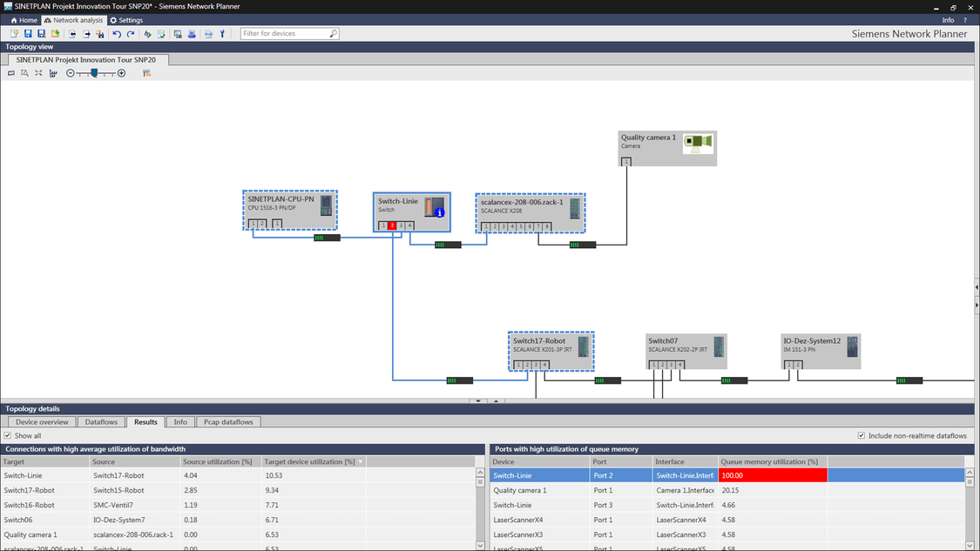
Task: Zoom in with the plus icon
Action: (121, 73)
